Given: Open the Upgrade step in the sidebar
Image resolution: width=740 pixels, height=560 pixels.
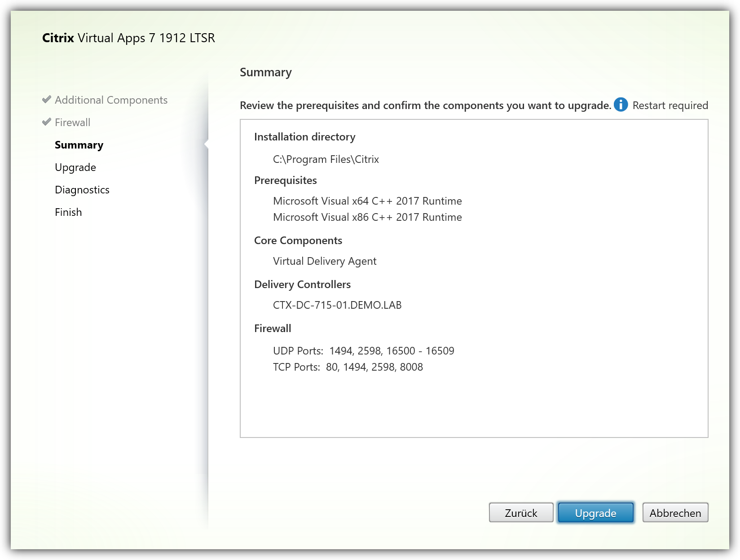Looking at the screenshot, I should [75, 167].
